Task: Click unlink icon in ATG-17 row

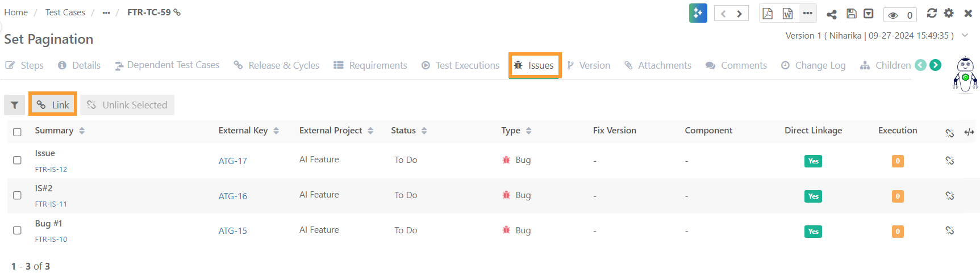Action: [949, 161]
